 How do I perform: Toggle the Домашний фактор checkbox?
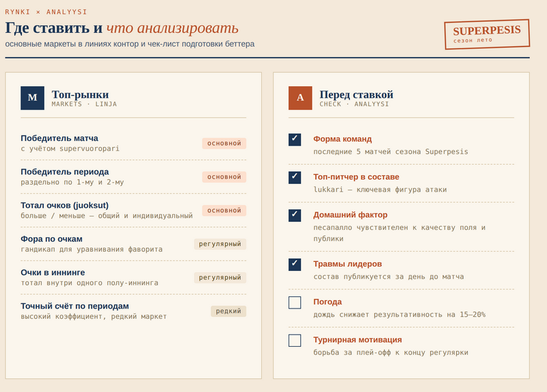295,215
